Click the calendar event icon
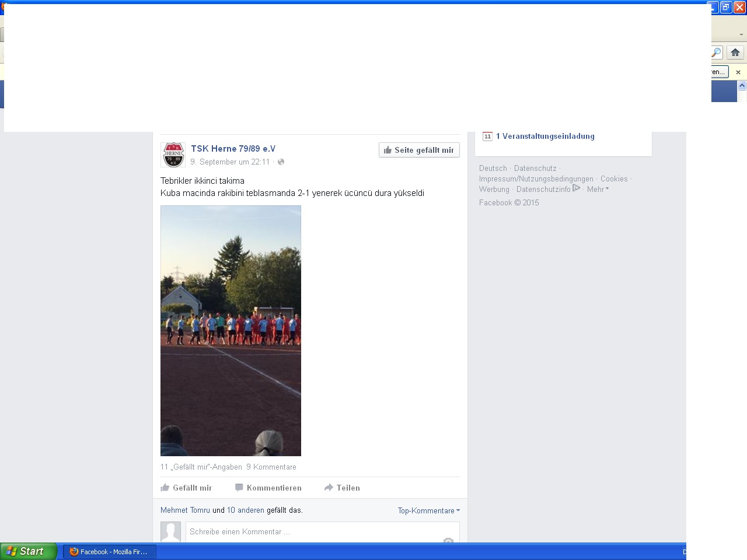Viewport: 747px width, 560px height. click(x=487, y=136)
